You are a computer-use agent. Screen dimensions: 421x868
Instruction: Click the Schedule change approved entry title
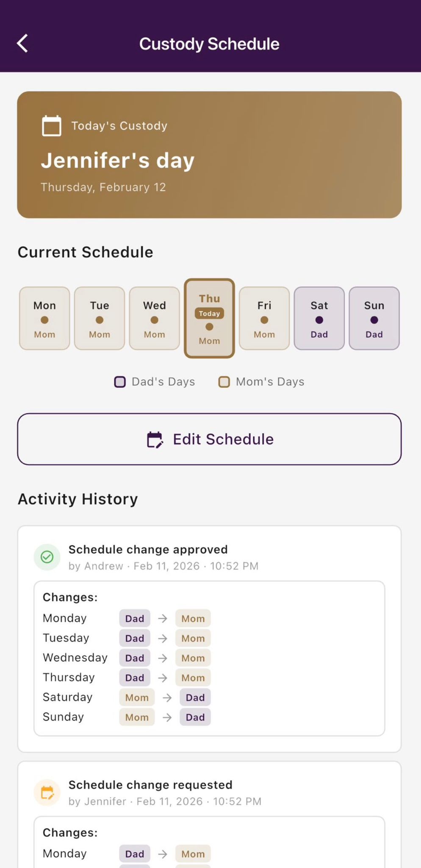148,550
